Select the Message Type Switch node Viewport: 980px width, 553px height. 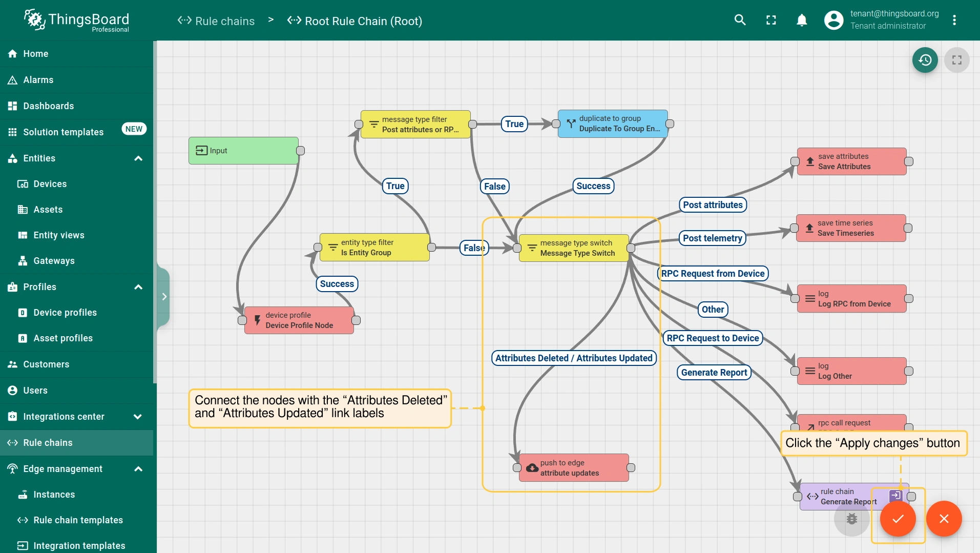(574, 248)
